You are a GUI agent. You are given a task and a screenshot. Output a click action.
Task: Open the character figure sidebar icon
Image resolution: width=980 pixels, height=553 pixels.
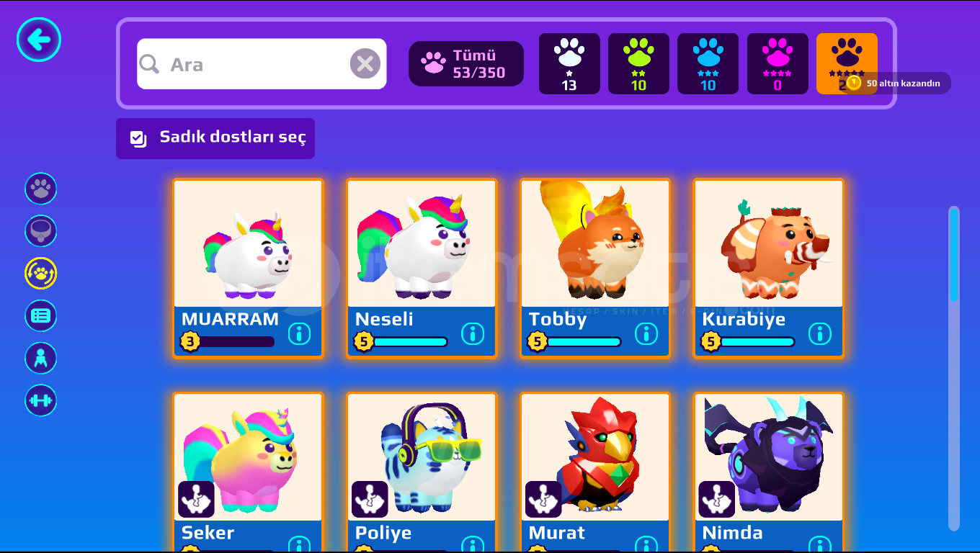click(x=41, y=358)
